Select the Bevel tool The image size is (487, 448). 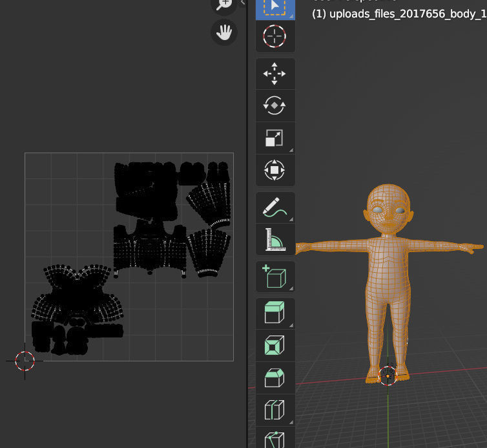(275, 378)
